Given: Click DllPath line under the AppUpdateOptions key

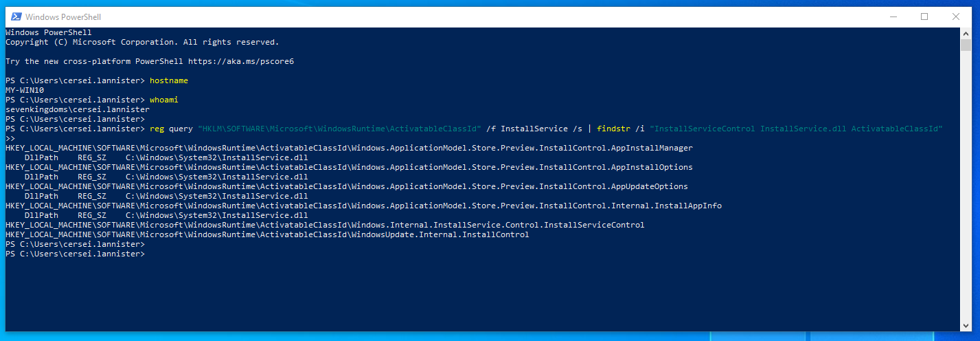Looking at the screenshot, I should pyautogui.click(x=166, y=196).
